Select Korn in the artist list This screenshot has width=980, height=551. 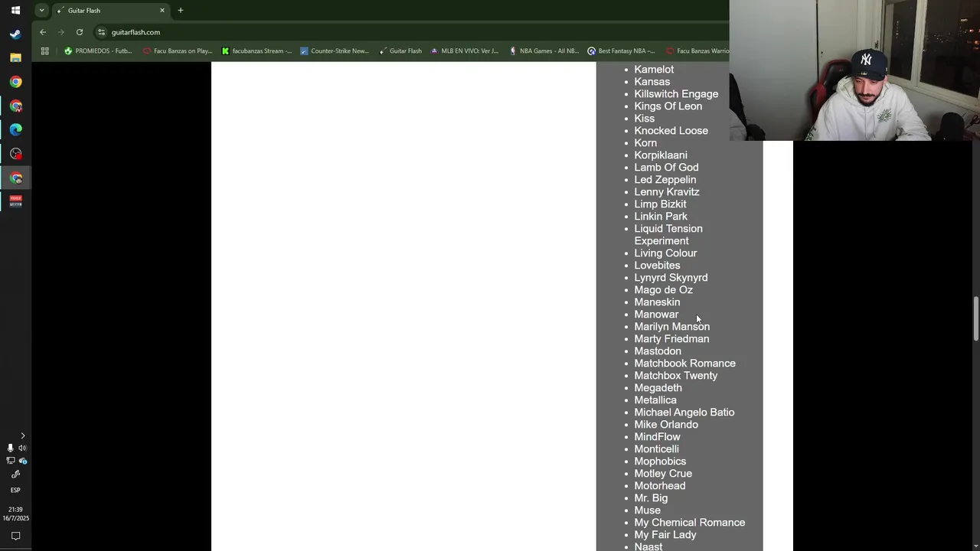click(x=645, y=143)
